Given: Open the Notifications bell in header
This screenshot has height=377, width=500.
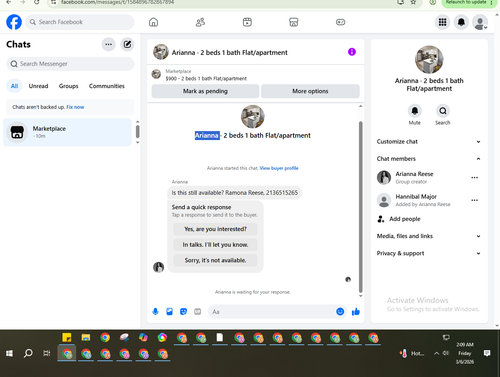Looking at the screenshot, I should [461, 22].
